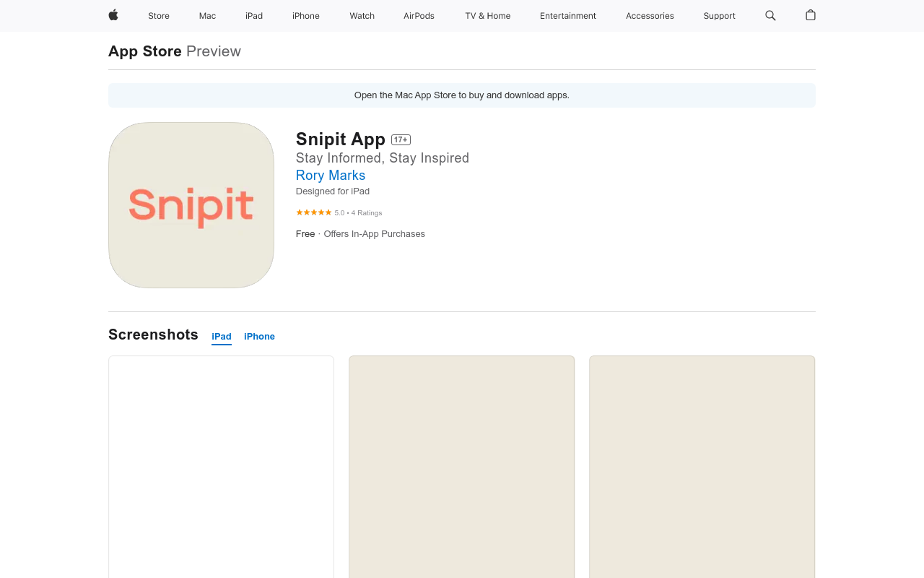
Task: Click the App Store heading link
Action: pyautogui.click(x=145, y=51)
